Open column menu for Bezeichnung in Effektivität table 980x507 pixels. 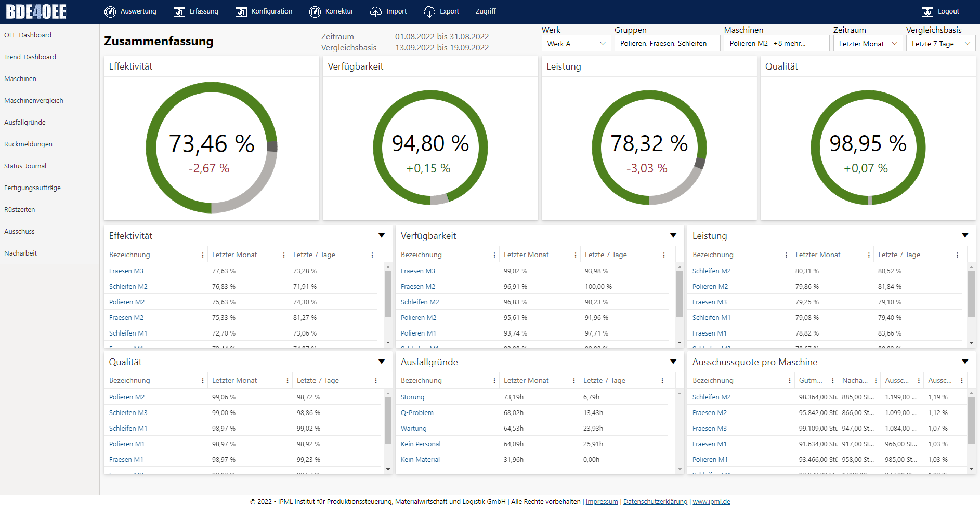[x=203, y=255]
